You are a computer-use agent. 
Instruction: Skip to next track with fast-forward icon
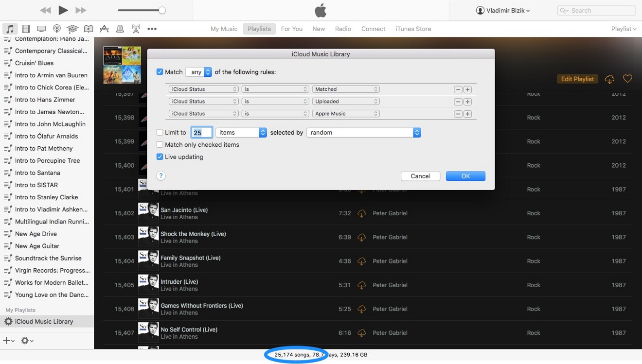click(x=81, y=10)
